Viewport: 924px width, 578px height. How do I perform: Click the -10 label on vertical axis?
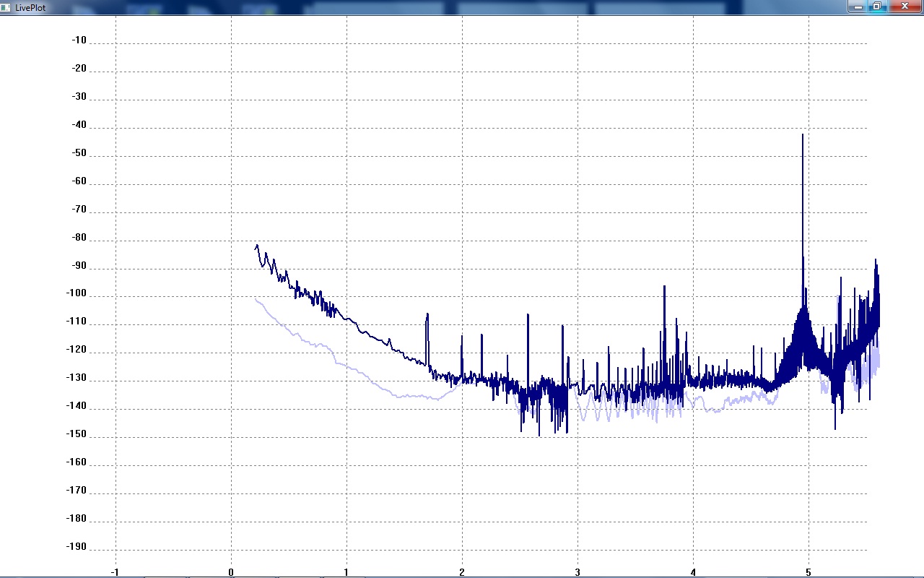79,40
